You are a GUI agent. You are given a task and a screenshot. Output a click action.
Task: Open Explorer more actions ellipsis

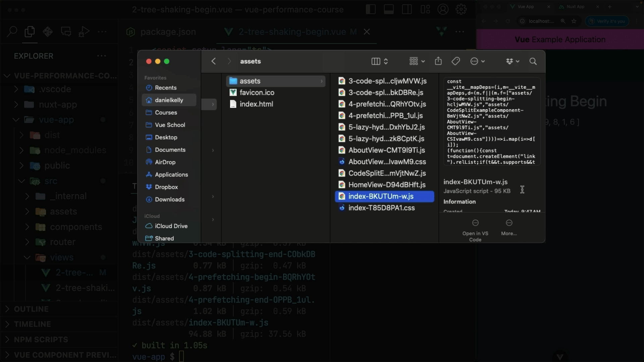pyautogui.click(x=102, y=56)
